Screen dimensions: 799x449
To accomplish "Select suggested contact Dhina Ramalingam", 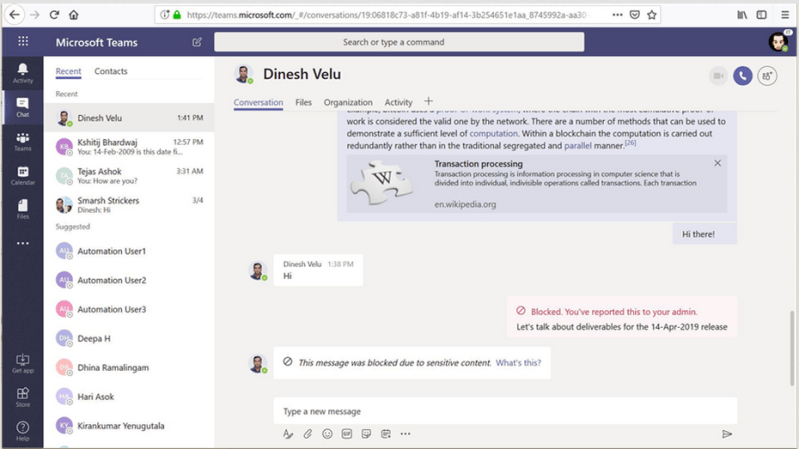I will 129,367.
